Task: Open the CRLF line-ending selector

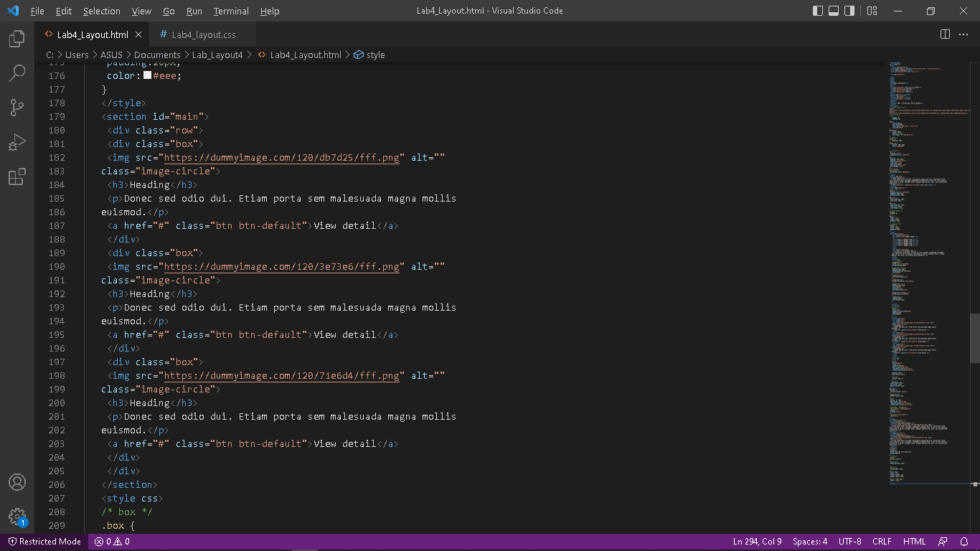Action: (x=882, y=542)
